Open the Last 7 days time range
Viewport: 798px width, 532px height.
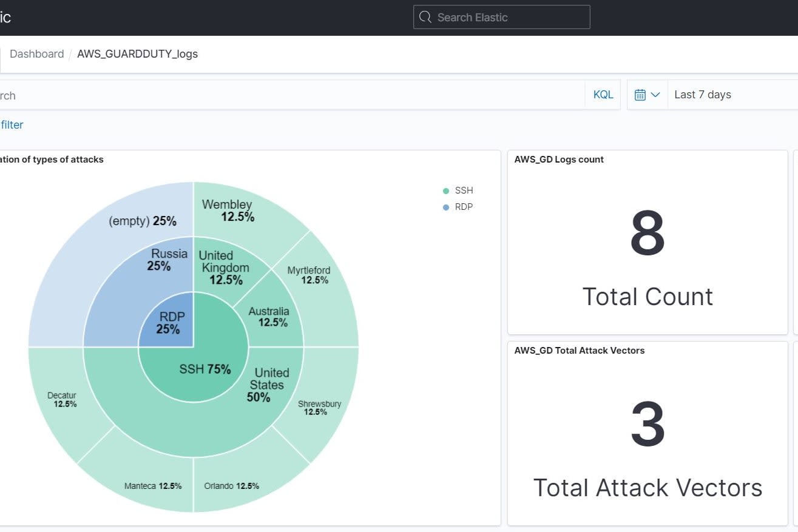[x=702, y=95]
